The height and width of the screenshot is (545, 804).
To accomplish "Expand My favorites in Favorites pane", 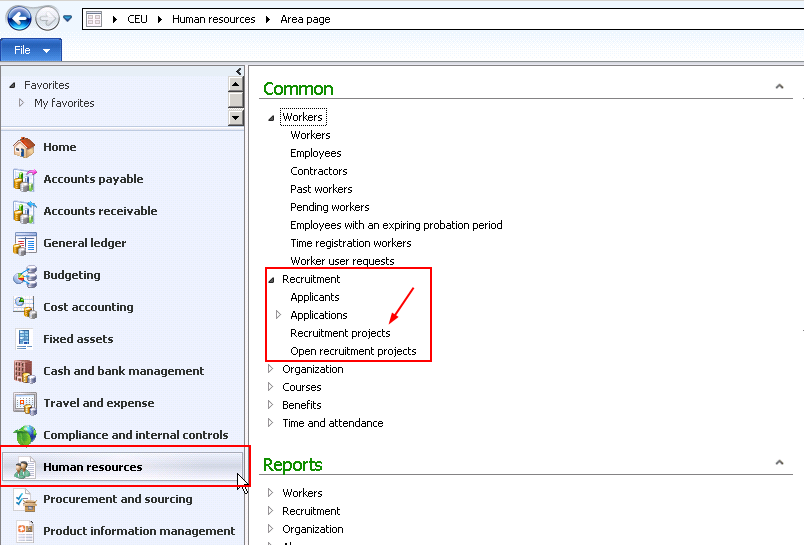I will (22, 103).
